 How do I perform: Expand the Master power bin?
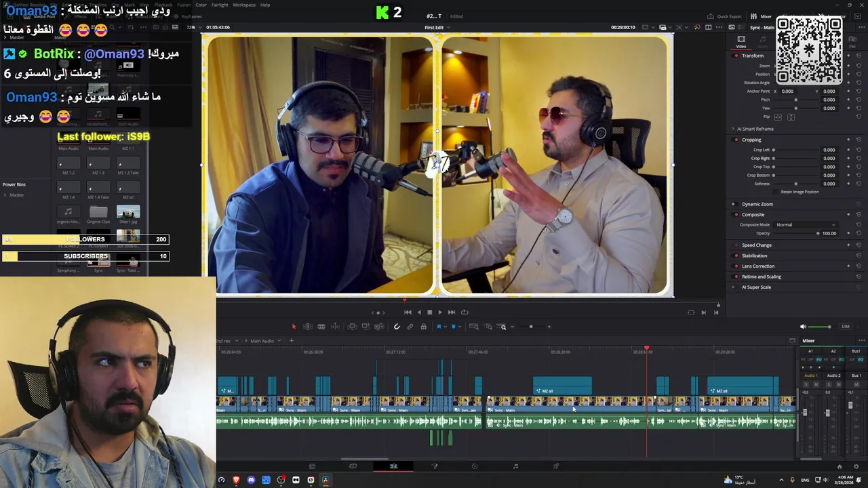click(x=5, y=195)
